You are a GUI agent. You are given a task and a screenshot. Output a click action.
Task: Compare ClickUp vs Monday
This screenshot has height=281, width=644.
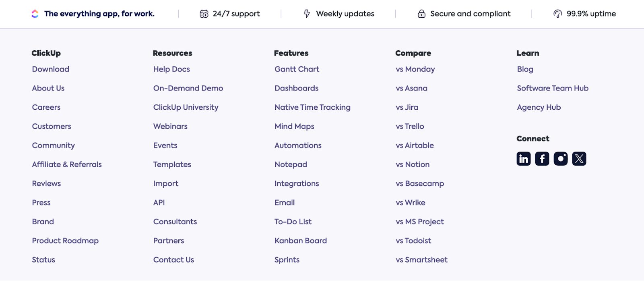click(415, 69)
